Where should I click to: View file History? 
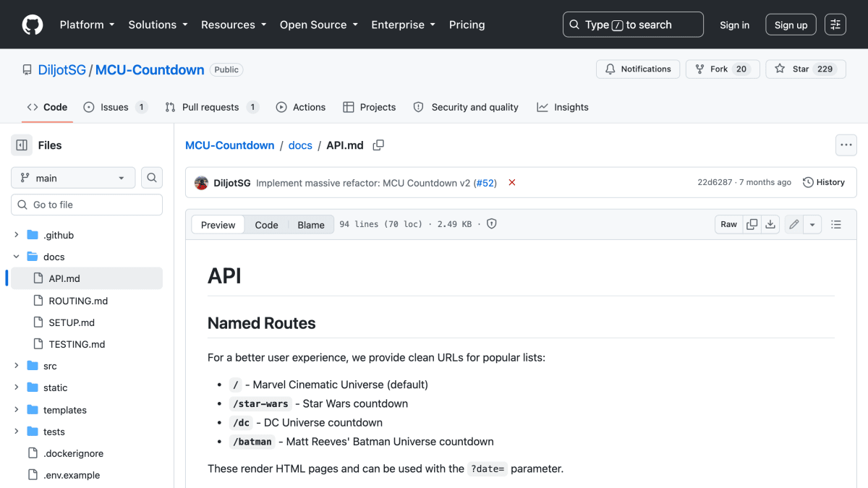tap(824, 182)
